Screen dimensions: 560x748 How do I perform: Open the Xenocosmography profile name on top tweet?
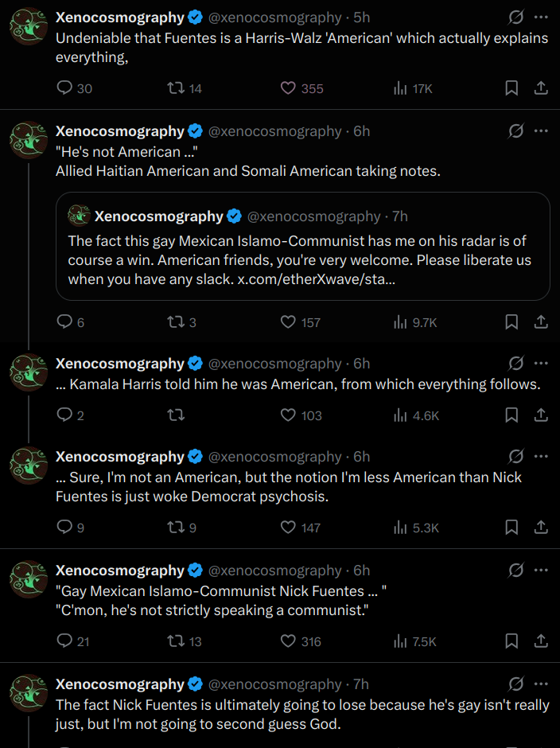[x=119, y=18]
